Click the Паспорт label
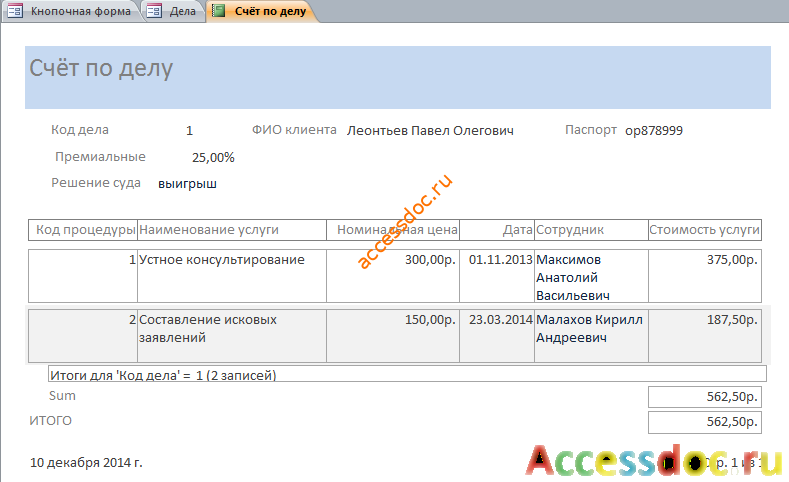 tap(591, 130)
